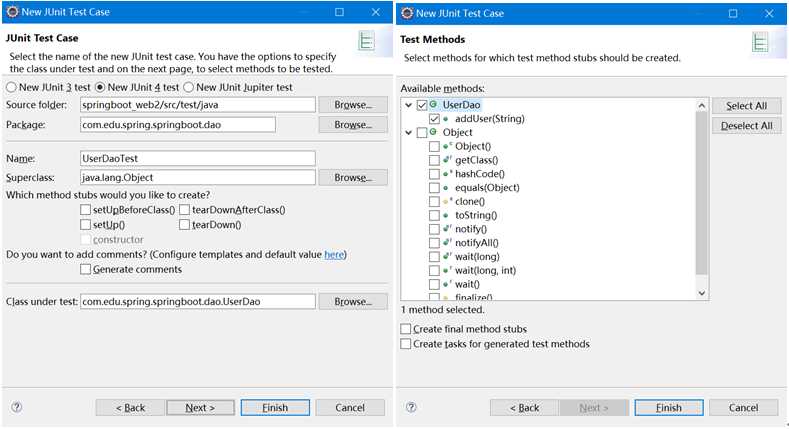Browse for the Package

353,125
